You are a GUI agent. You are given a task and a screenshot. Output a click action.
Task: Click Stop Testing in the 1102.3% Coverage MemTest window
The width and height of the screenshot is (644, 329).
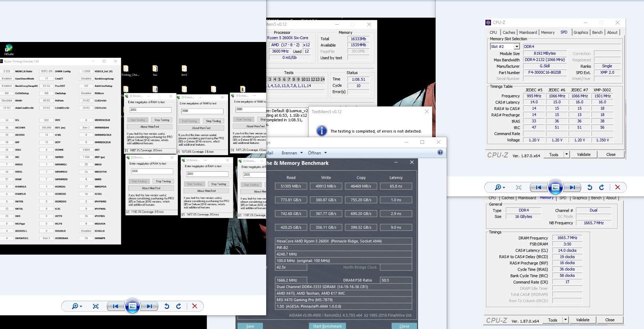(163, 181)
